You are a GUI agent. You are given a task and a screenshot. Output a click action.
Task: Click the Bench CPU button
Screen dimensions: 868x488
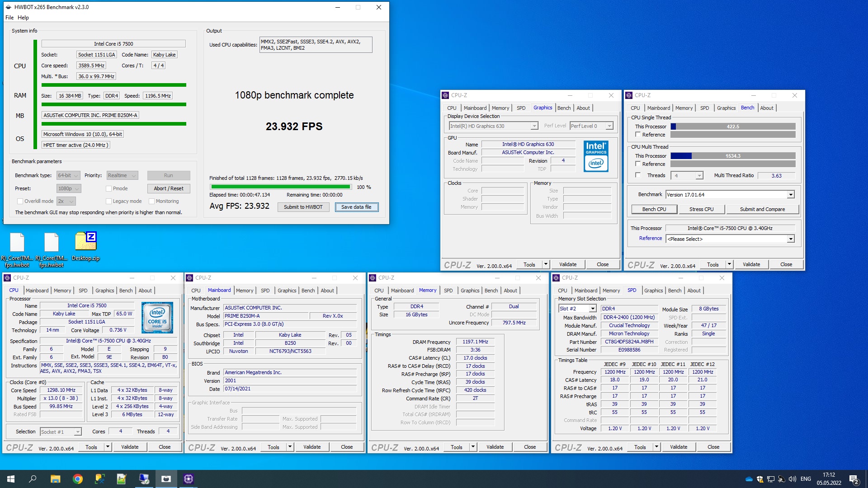(654, 209)
